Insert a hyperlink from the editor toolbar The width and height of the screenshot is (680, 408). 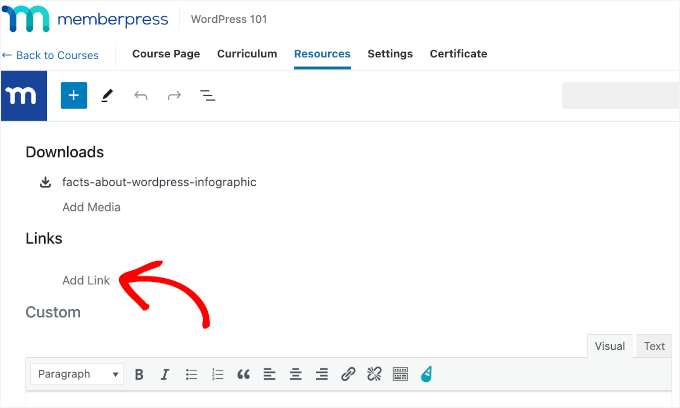(348, 374)
